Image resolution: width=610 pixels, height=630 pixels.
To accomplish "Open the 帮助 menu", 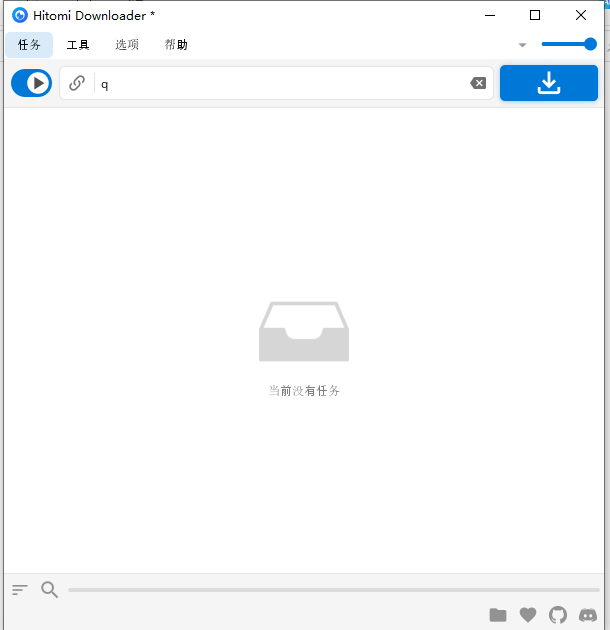I will click(176, 45).
